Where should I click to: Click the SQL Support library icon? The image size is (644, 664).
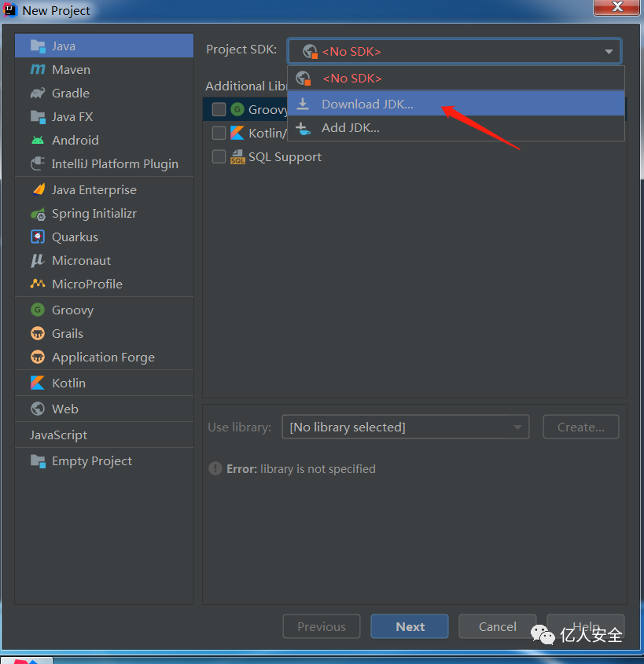click(x=237, y=157)
